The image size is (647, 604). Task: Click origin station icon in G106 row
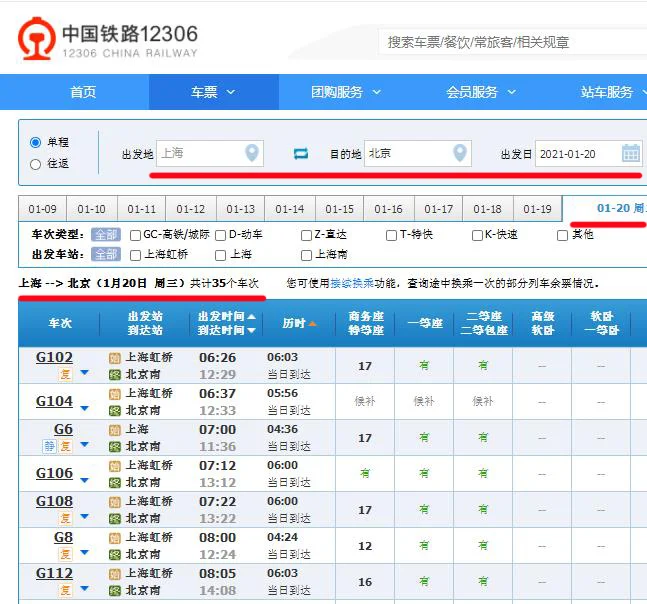(x=115, y=466)
